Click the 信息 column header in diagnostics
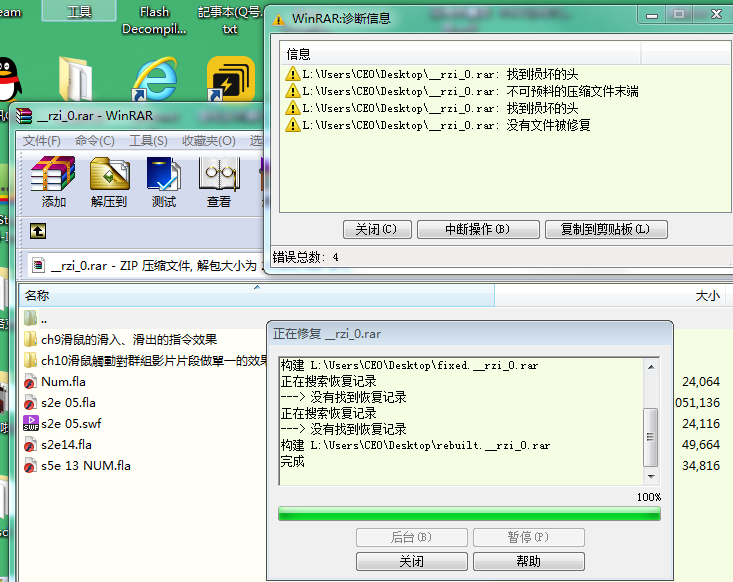This screenshot has width=733, height=582. (460, 54)
